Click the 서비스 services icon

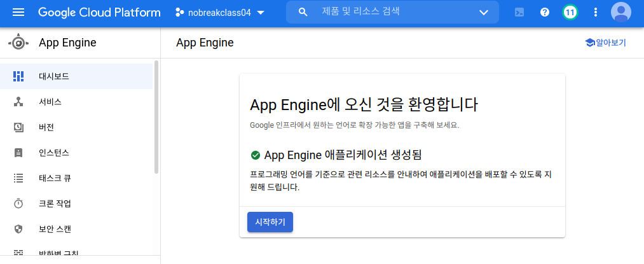[18, 102]
